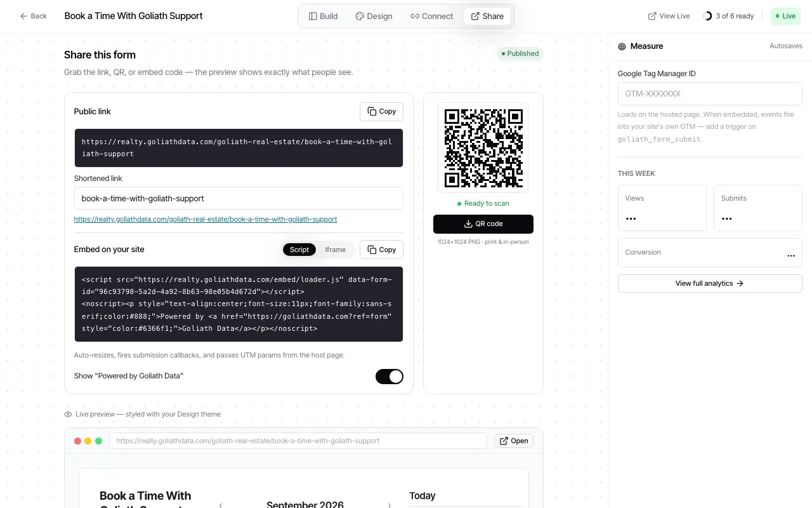Screen dimensions: 812x508
Task: Click the preview URL address bar
Action: coord(298,441)
